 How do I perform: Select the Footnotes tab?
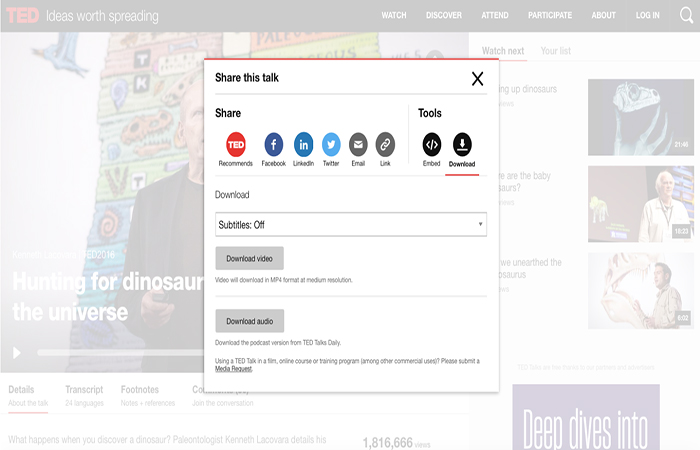click(x=148, y=396)
